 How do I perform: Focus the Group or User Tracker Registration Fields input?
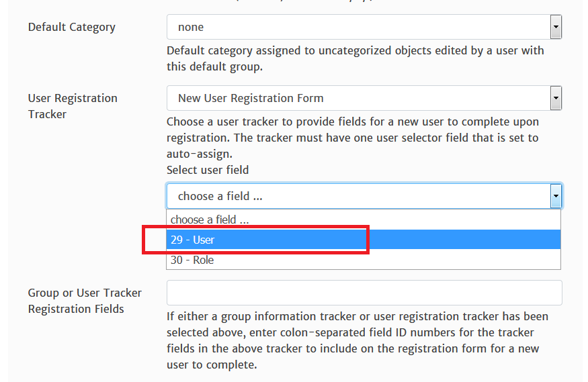coord(364,293)
